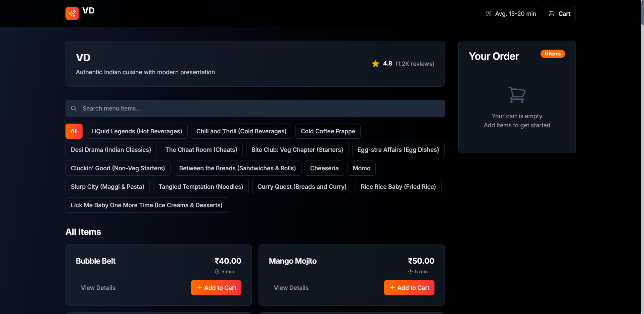This screenshot has width=644, height=314.
Task: Click the clock icon under Bubble Belt price
Action: tap(217, 272)
